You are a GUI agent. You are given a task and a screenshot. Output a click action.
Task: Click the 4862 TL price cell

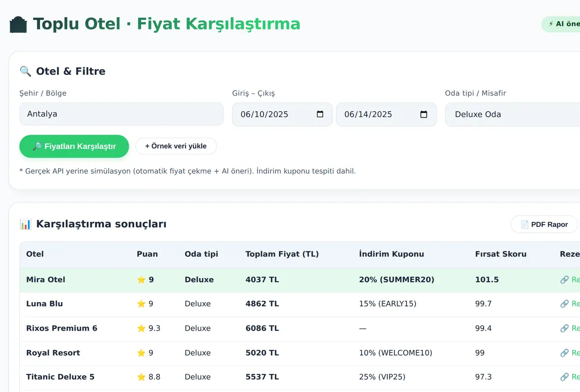point(262,304)
